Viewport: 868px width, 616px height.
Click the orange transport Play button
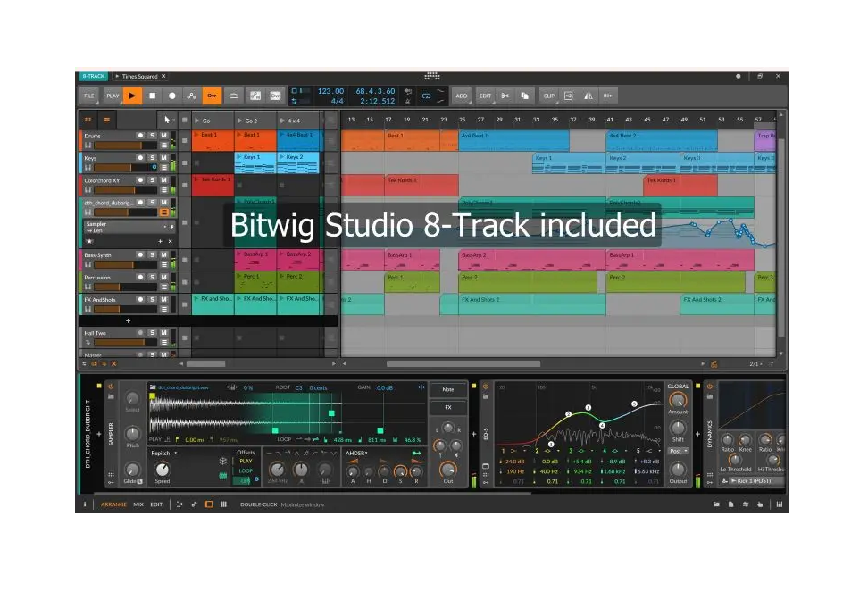(132, 96)
